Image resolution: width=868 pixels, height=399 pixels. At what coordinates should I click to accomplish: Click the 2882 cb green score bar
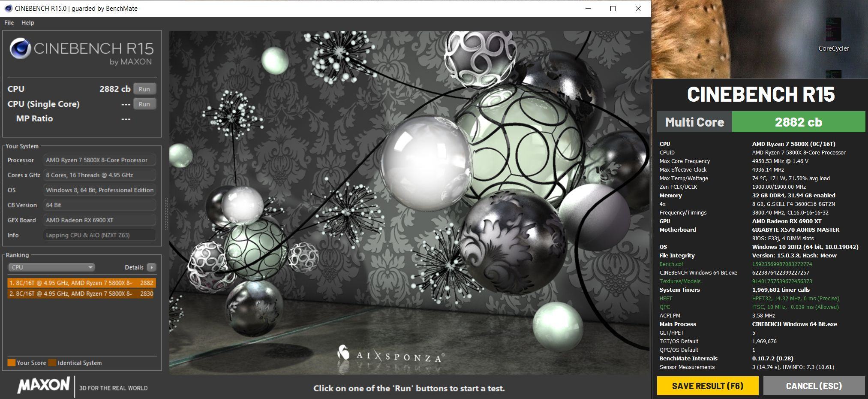[799, 122]
